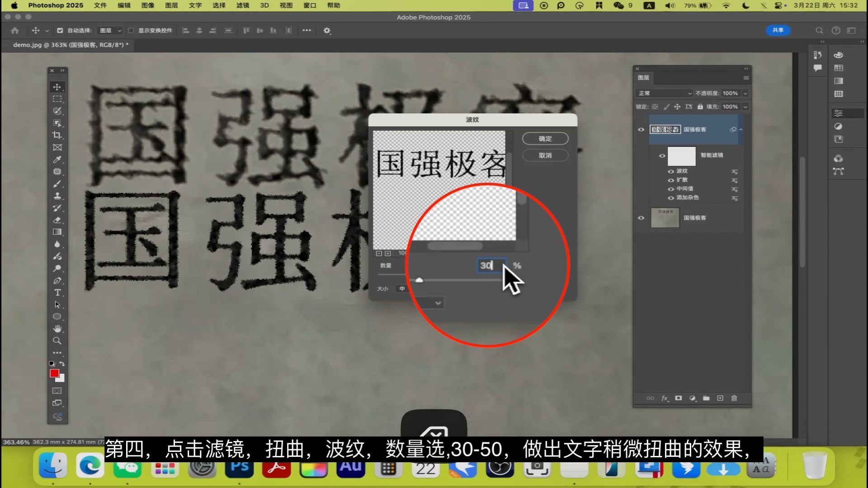Click the 数量 amount slider handle
The height and width of the screenshot is (488, 868).
pyautogui.click(x=419, y=281)
